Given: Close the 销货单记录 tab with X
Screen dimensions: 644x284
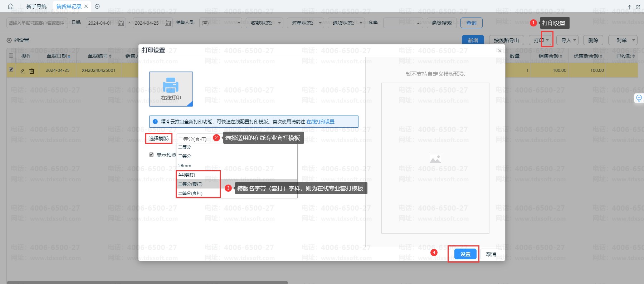Looking at the screenshot, I should tap(86, 6).
